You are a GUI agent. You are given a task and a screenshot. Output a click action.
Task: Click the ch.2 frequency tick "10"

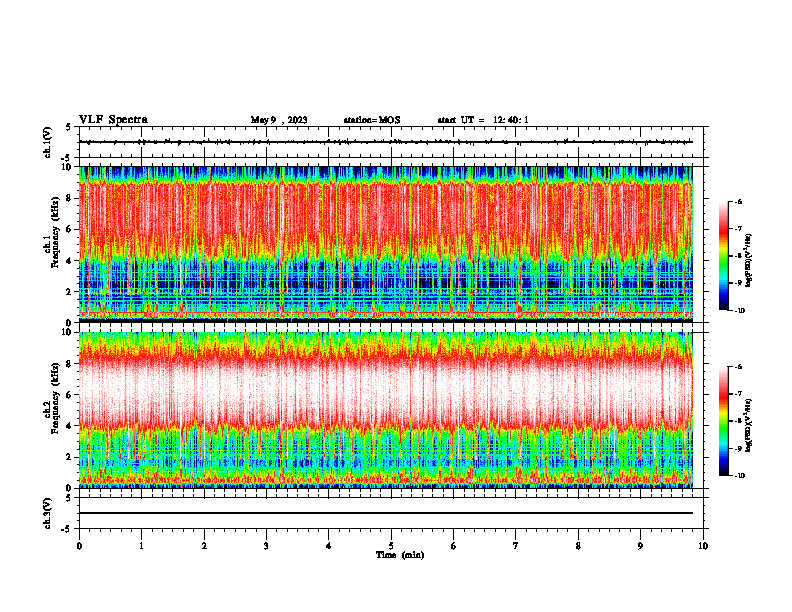67,333
